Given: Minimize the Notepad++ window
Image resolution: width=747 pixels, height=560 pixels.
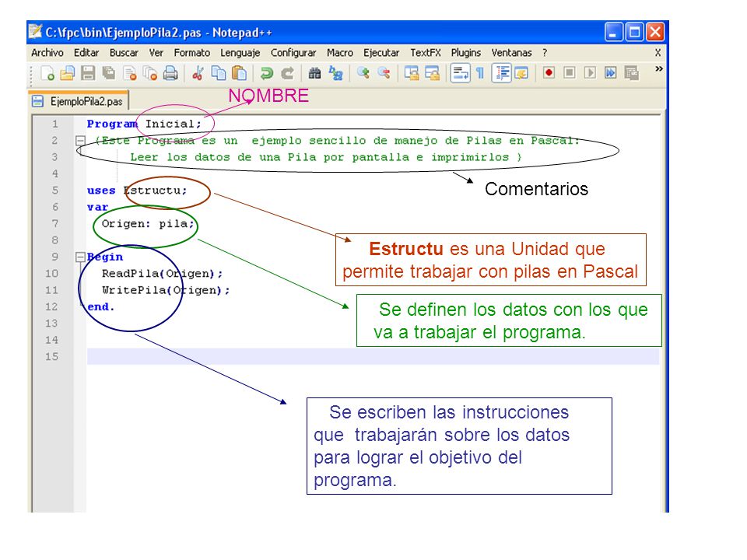Looking at the screenshot, I should [x=614, y=33].
